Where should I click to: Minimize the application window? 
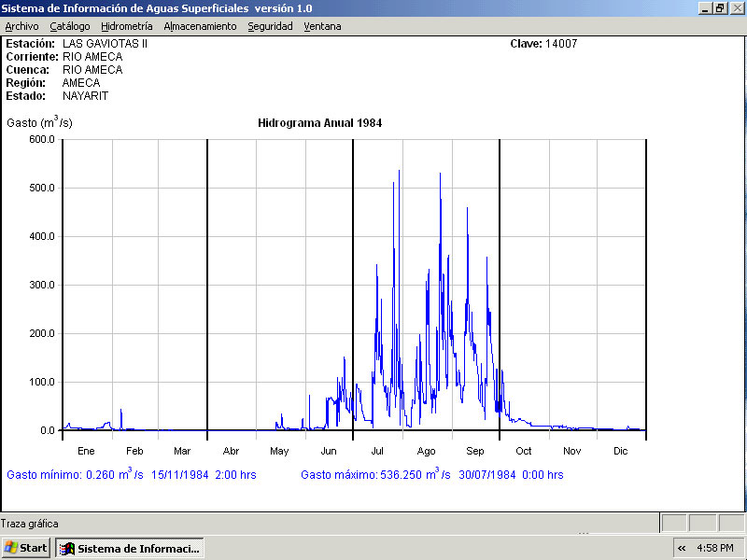705,7
